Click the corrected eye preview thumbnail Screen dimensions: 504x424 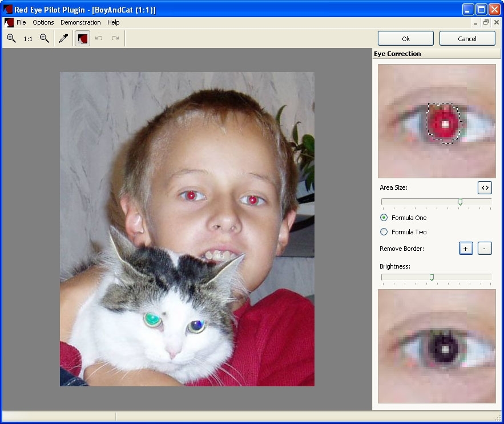437,346
